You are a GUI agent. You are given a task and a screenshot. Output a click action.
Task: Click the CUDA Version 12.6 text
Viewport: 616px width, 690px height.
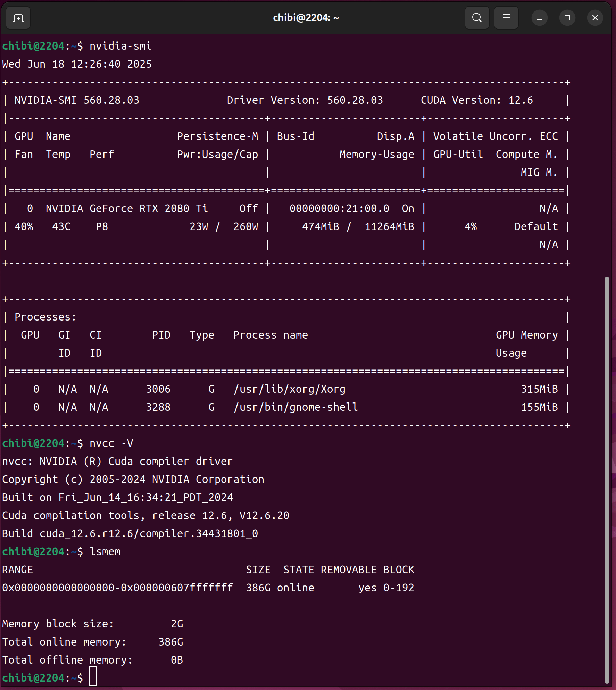(476, 100)
